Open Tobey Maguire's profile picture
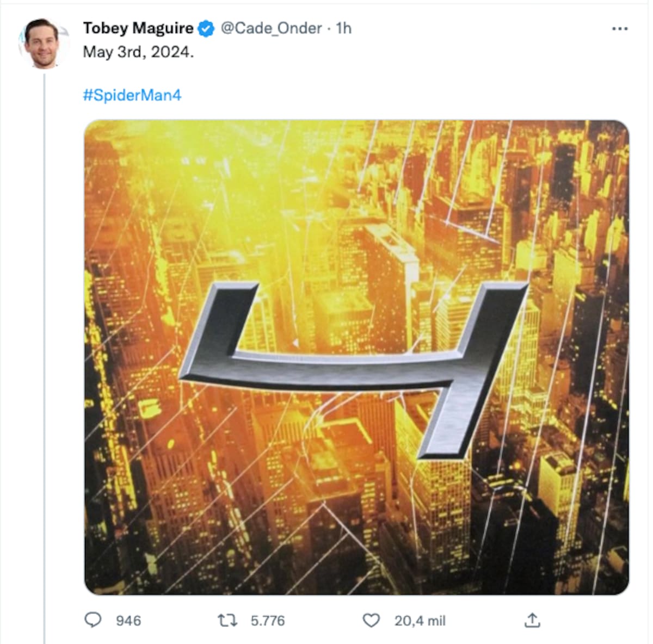 coord(44,44)
